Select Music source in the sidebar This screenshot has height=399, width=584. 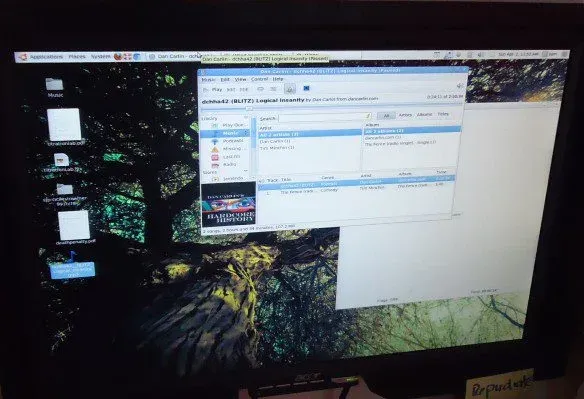[x=225, y=133]
